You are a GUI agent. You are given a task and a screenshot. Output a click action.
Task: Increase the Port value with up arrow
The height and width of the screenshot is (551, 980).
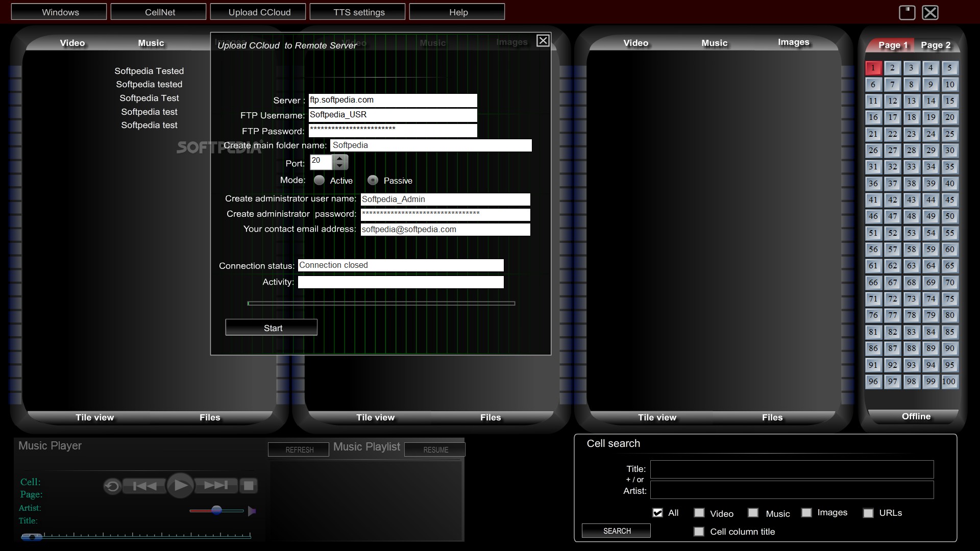click(x=340, y=159)
